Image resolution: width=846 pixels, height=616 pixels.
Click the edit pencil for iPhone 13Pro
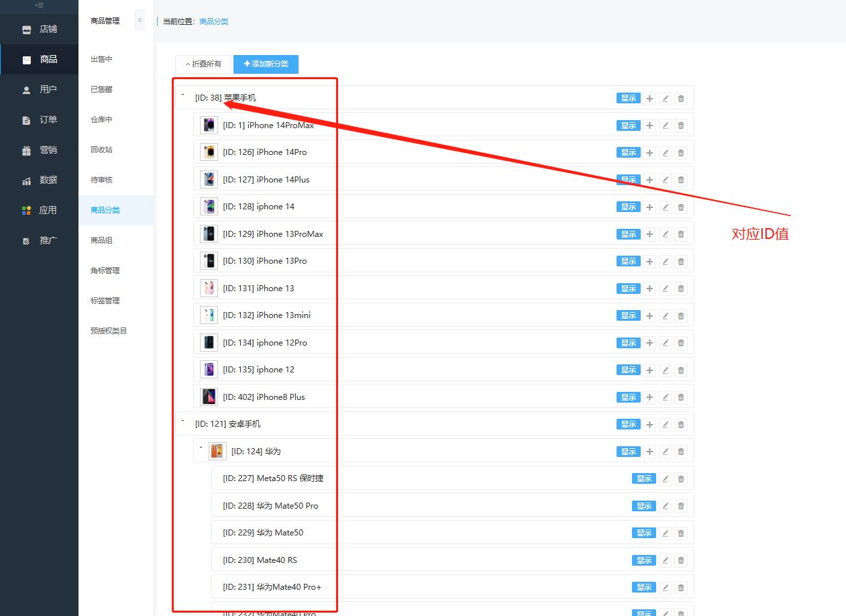pos(665,262)
